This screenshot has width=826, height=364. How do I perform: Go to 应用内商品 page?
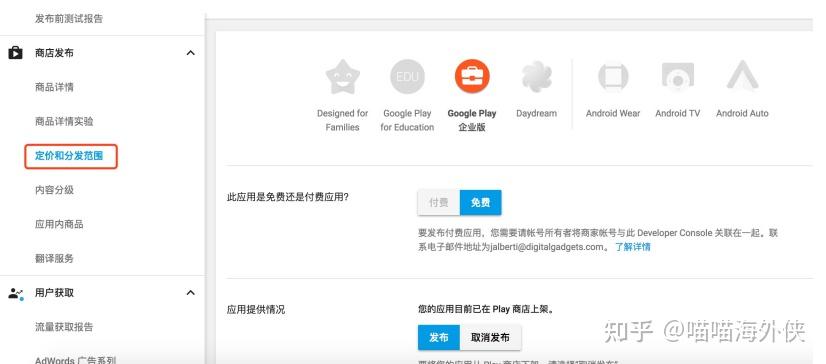click(59, 224)
